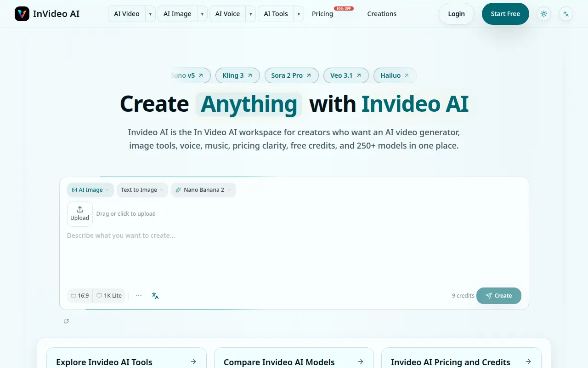Open the three-dots more options
The image size is (588, 368).
pyautogui.click(x=139, y=296)
